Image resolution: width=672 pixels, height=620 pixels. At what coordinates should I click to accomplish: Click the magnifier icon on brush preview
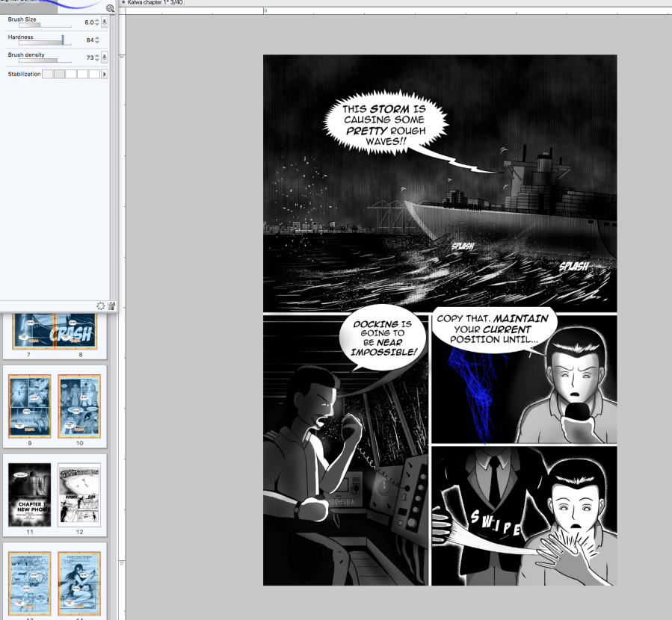[x=110, y=8]
